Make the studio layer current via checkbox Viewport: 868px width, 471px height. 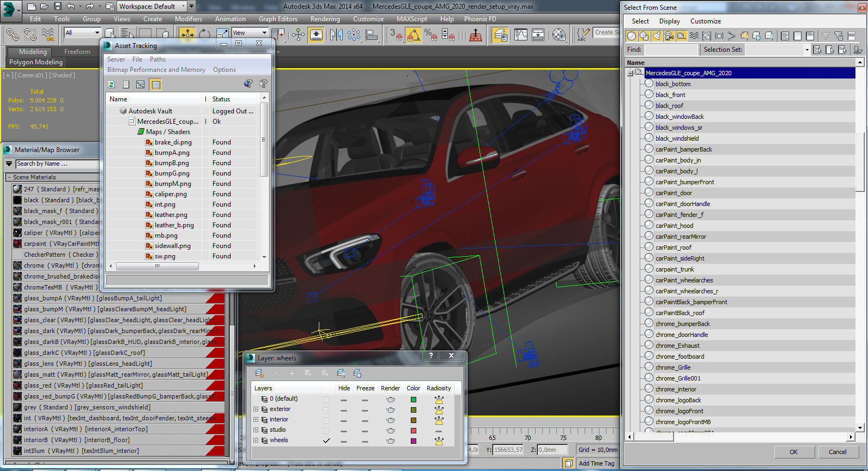(x=326, y=431)
